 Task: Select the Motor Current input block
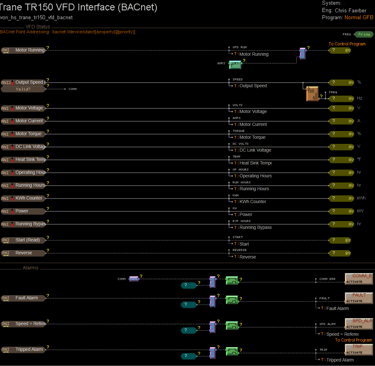tap(23, 121)
